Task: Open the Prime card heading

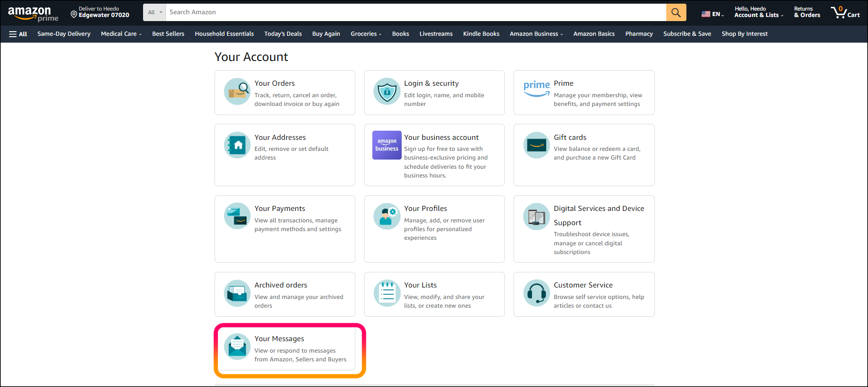Action: (x=564, y=83)
